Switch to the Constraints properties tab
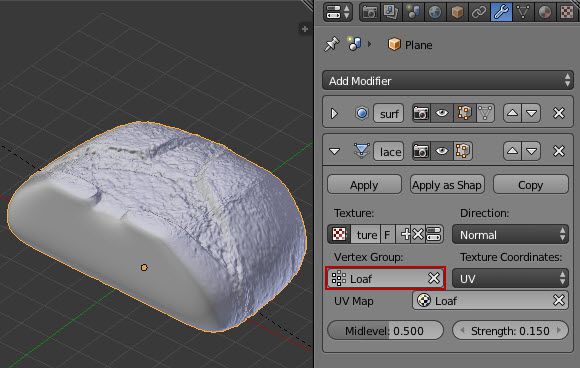This screenshot has height=368, width=580. coord(479,12)
